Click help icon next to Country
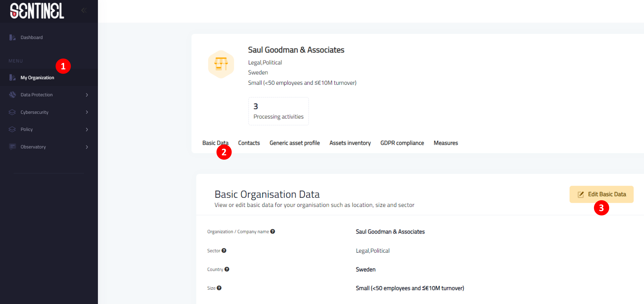This screenshot has height=304, width=644. [227, 269]
